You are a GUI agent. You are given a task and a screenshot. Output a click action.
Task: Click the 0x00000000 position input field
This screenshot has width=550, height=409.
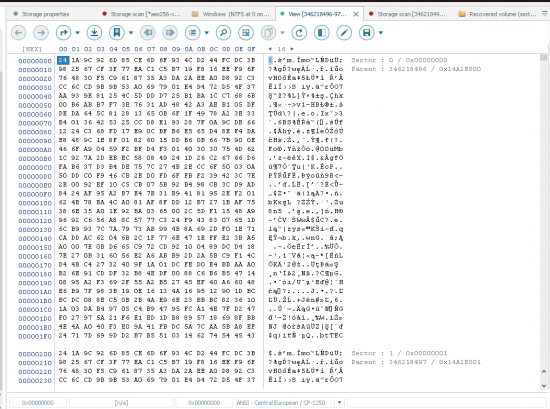point(38,402)
